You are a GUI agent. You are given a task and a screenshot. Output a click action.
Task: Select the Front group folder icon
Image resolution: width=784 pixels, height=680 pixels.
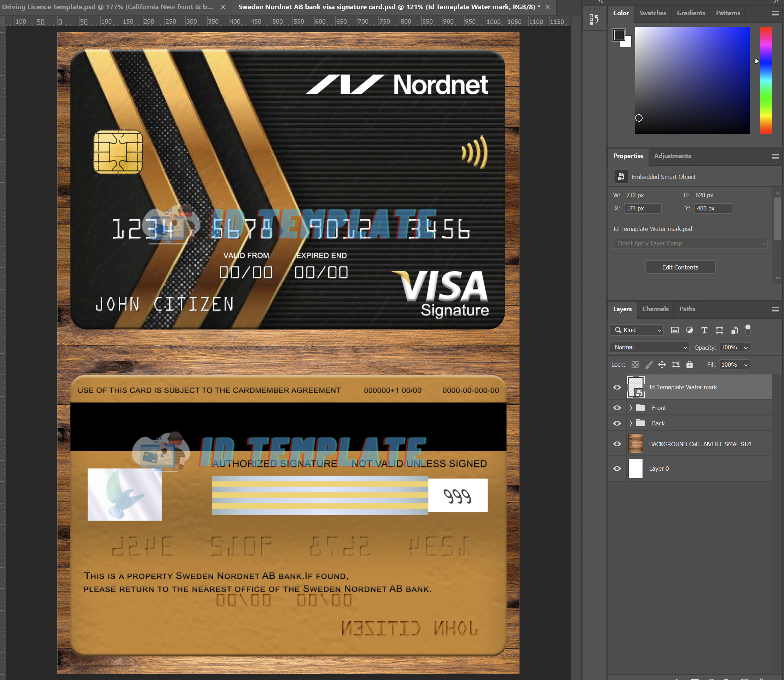click(640, 408)
